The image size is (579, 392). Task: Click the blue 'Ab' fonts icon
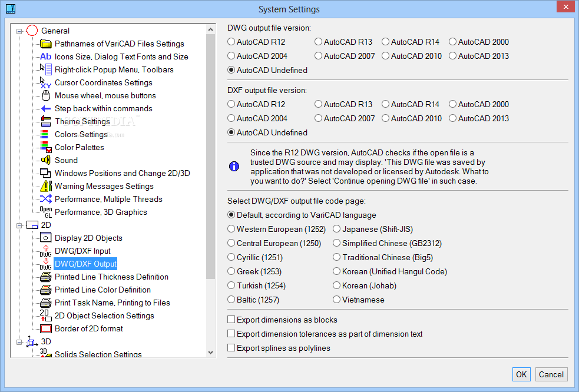46,57
